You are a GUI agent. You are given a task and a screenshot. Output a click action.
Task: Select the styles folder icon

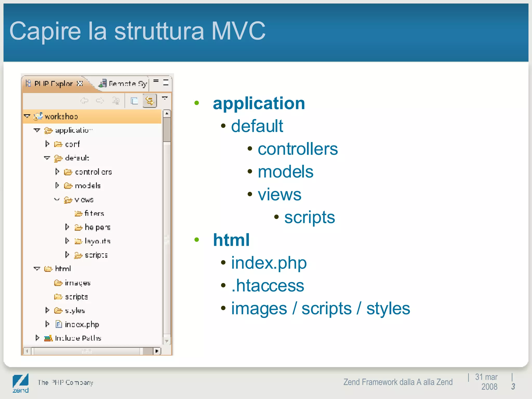pos(58,310)
